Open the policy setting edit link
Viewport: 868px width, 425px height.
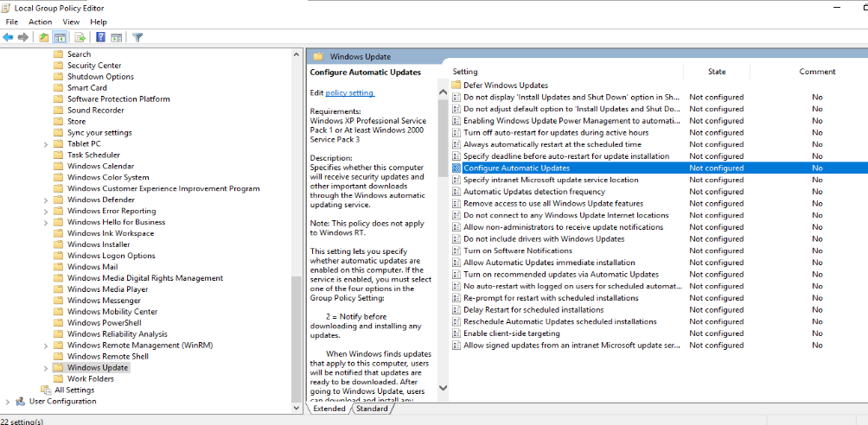click(x=350, y=93)
